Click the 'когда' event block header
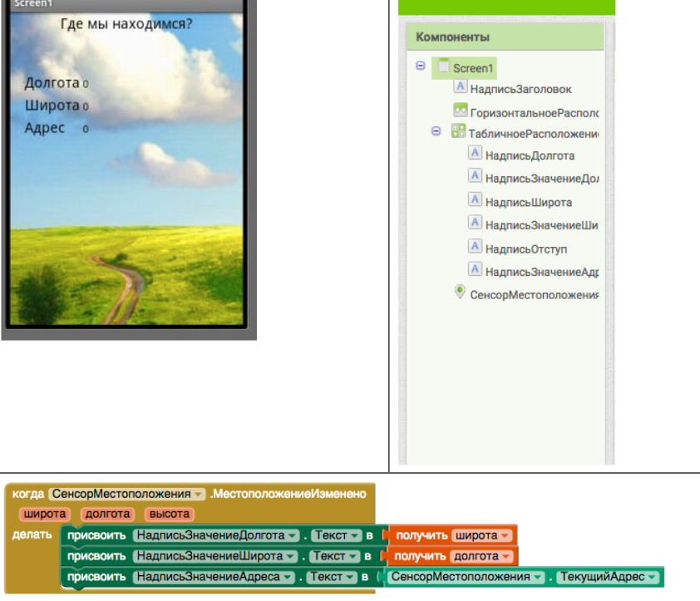The image size is (700, 601). coord(27,494)
